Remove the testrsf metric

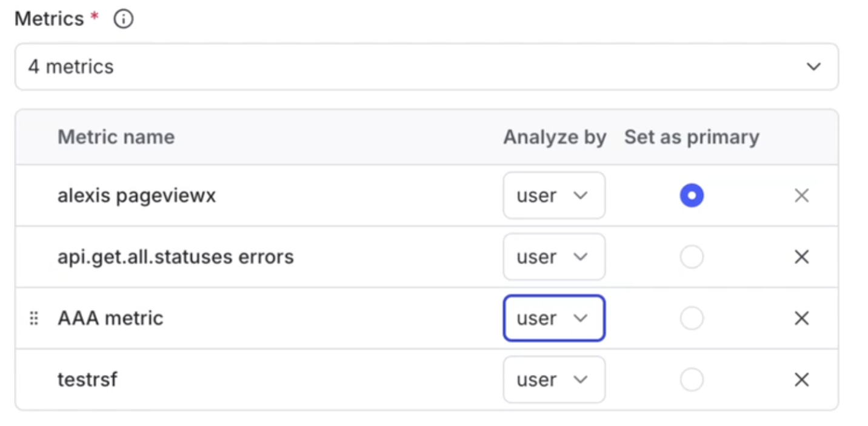[x=801, y=380]
